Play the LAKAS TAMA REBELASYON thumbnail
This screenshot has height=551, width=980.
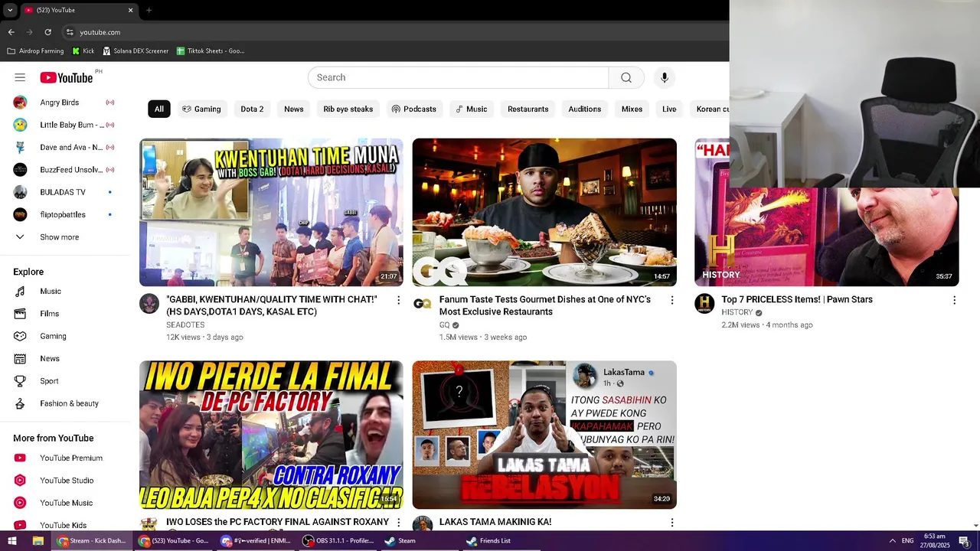pyautogui.click(x=544, y=435)
